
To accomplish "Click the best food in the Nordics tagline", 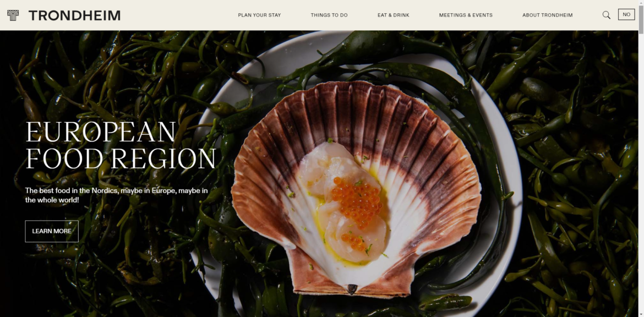I will (117, 195).
